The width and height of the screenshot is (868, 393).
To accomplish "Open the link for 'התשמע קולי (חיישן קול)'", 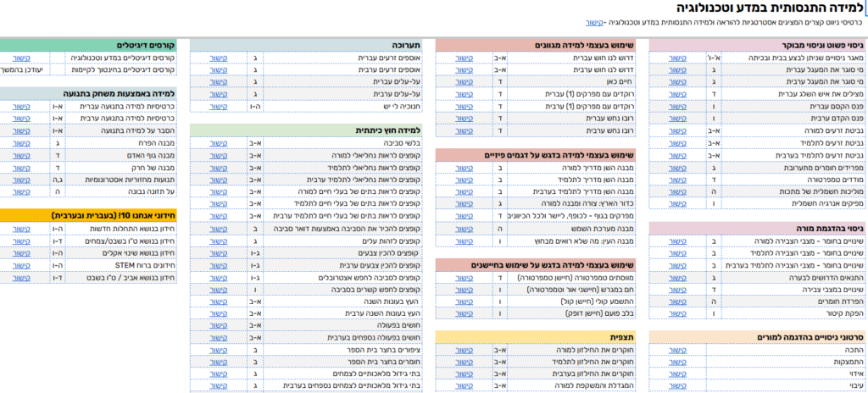I will coord(464,302).
